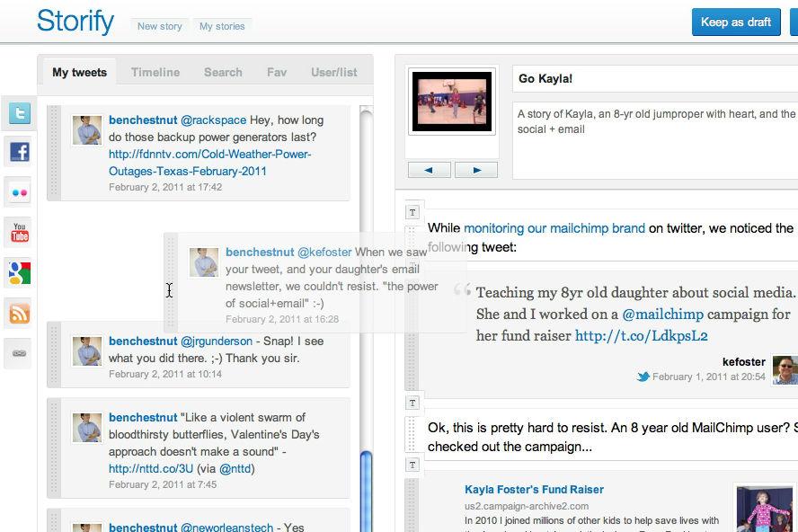Grab the drag handle of the kefoster quoted tweet
Viewport: 798px width, 532px height.
(412, 333)
